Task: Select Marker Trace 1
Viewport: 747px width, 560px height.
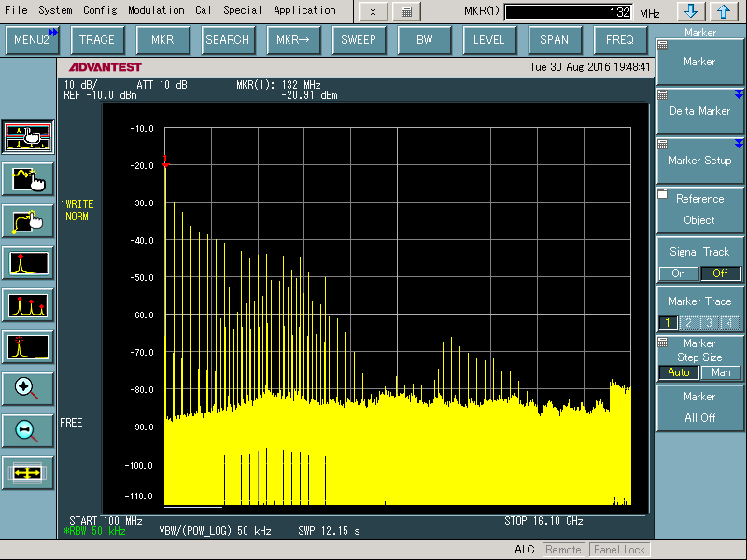Action: pos(668,323)
